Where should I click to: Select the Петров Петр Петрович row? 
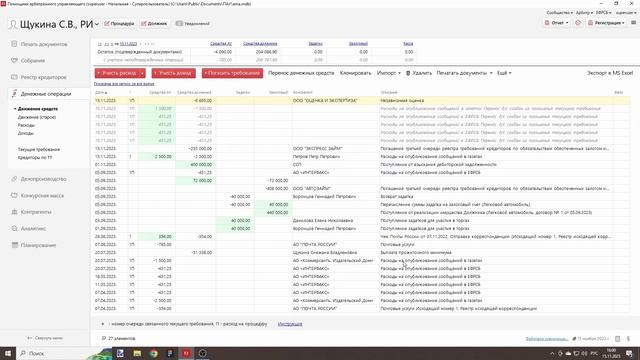[x=362, y=156]
